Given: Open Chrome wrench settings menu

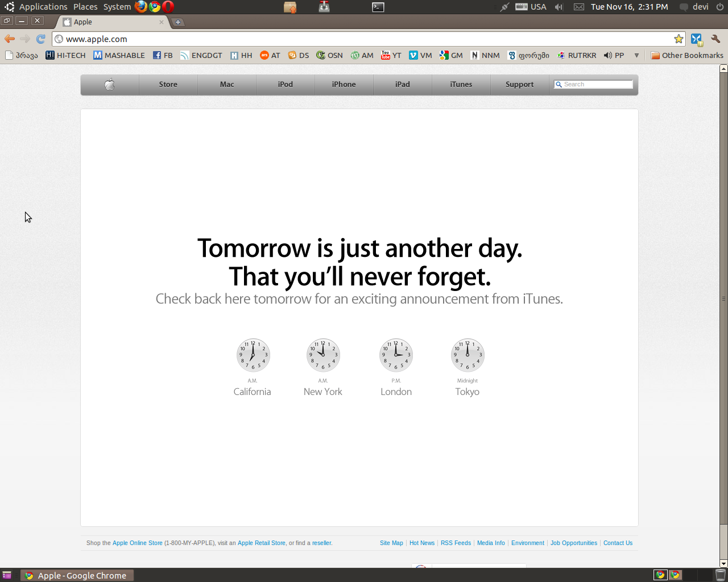Looking at the screenshot, I should click(x=715, y=39).
